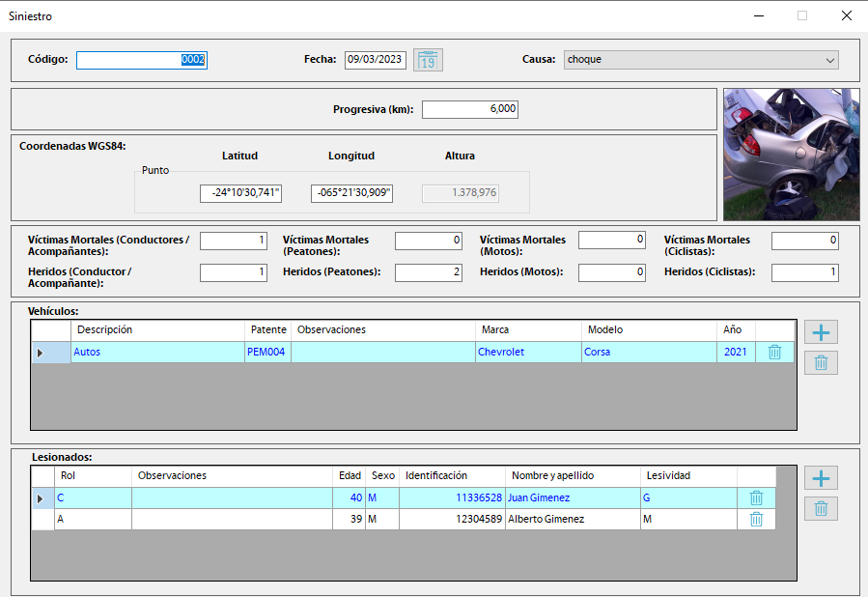Add a new injured person with the plus button
The height and width of the screenshot is (597, 868).
821,478
